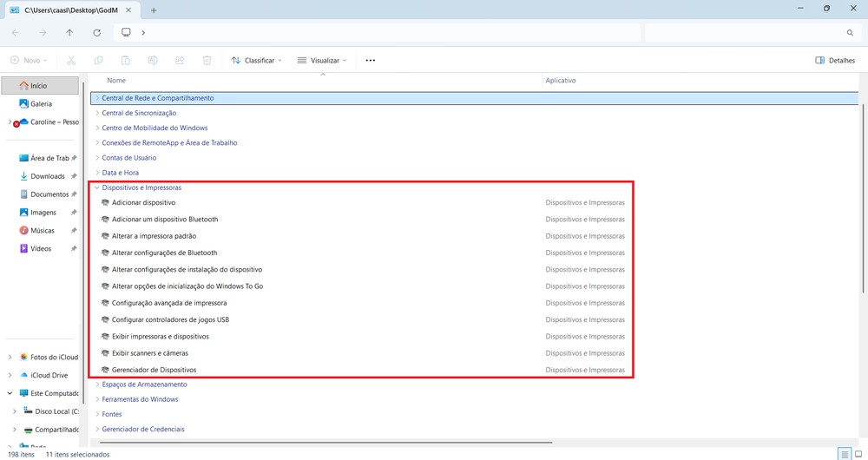This screenshot has height=460, width=868.
Task: Click the vertical scrollbar on the right
Action: 863,196
